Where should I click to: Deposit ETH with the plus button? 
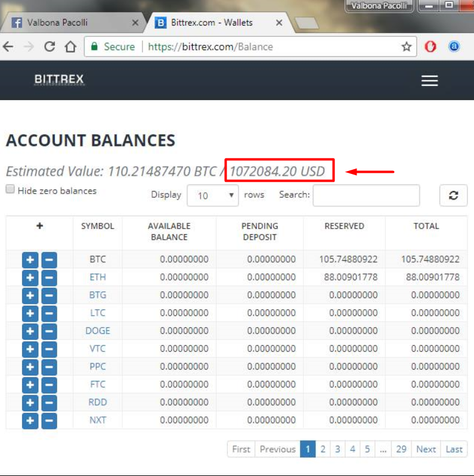[30, 278]
